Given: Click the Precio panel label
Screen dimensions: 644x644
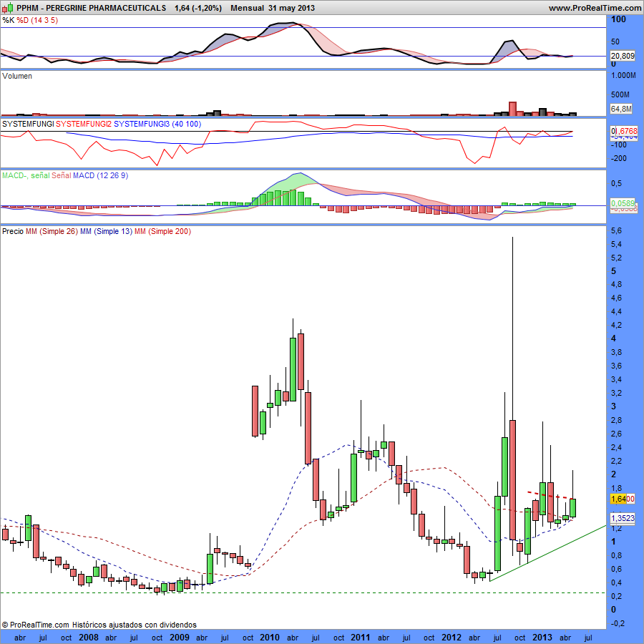Looking at the screenshot, I should [13, 231].
